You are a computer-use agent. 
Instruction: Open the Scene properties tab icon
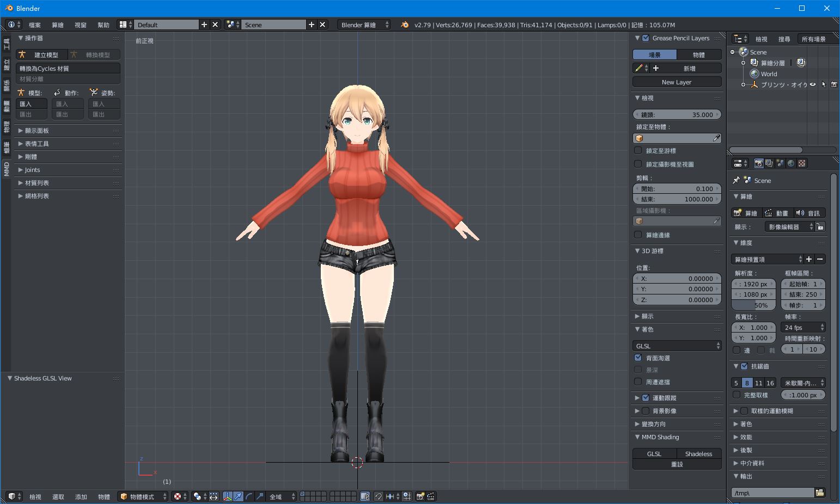pyautogui.click(x=780, y=163)
